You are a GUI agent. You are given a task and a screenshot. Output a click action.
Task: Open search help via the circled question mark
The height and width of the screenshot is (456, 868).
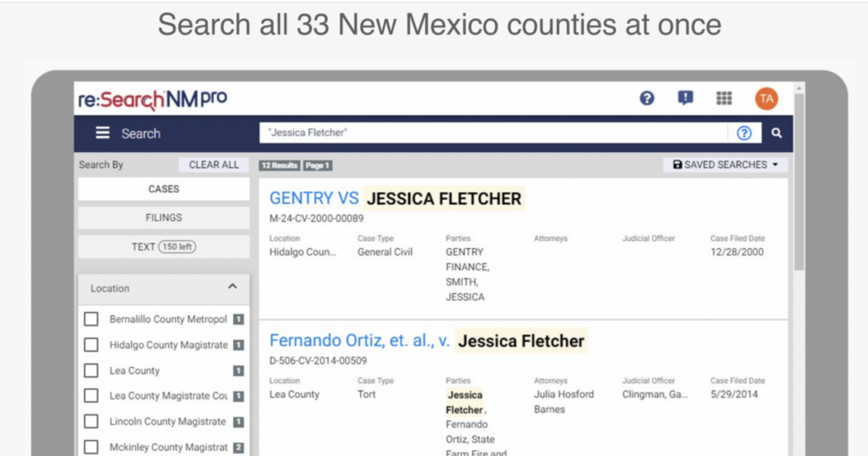coord(744,133)
